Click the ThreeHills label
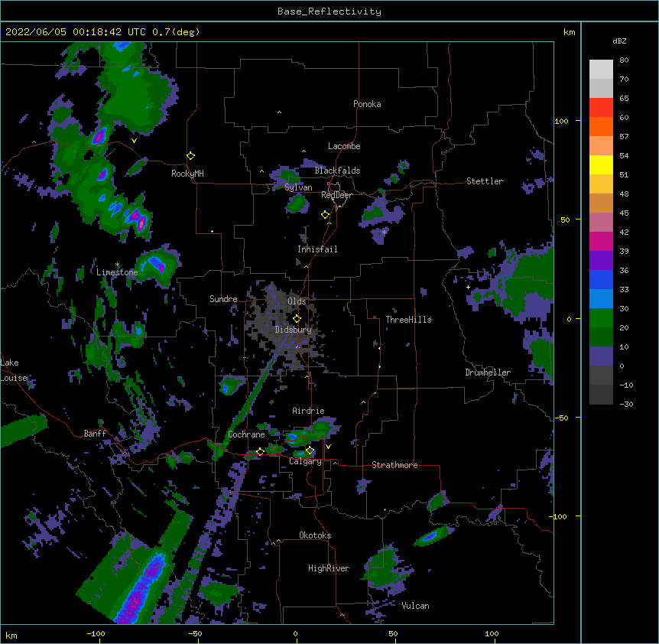This screenshot has height=644, width=659. tap(408, 320)
